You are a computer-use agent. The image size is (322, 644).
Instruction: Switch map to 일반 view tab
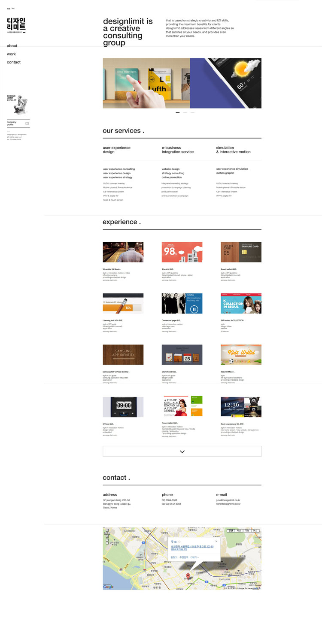[x=231, y=531]
